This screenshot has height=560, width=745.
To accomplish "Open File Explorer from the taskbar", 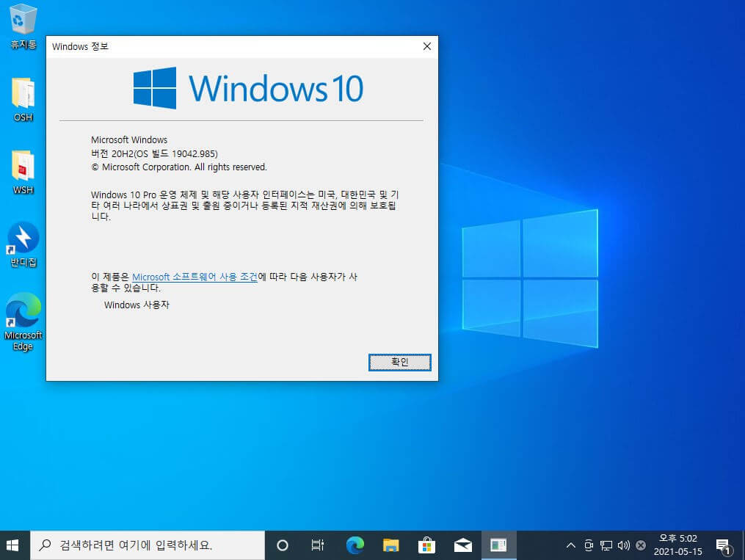I will click(x=390, y=545).
